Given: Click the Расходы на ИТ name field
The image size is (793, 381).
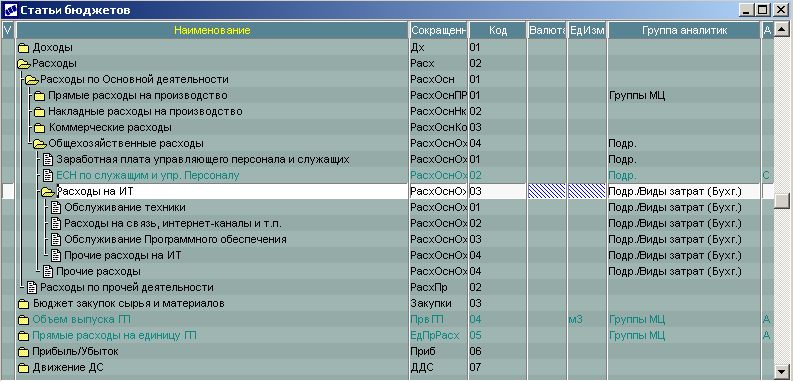Looking at the screenshot, I should [x=232, y=192].
